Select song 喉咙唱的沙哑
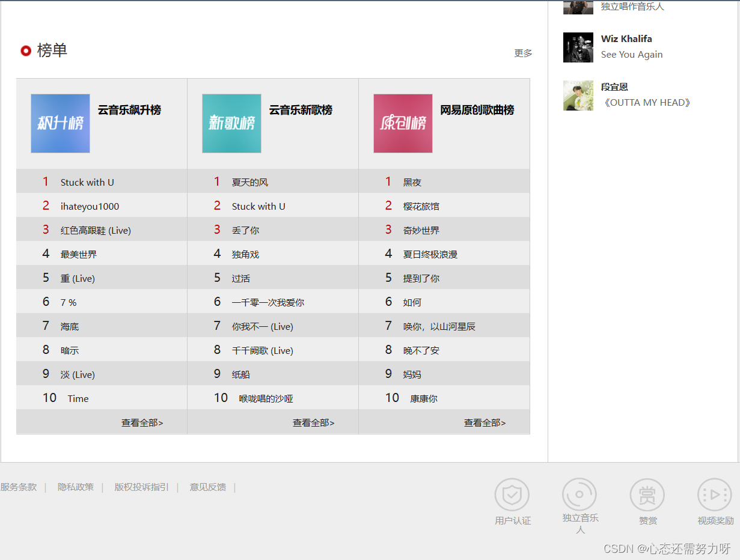This screenshot has width=740, height=560. [266, 399]
